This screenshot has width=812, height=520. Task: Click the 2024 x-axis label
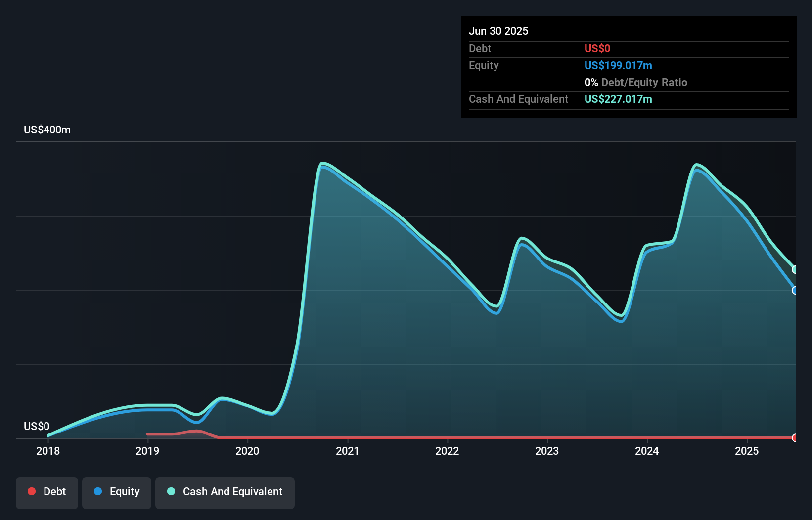click(x=647, y=451)
